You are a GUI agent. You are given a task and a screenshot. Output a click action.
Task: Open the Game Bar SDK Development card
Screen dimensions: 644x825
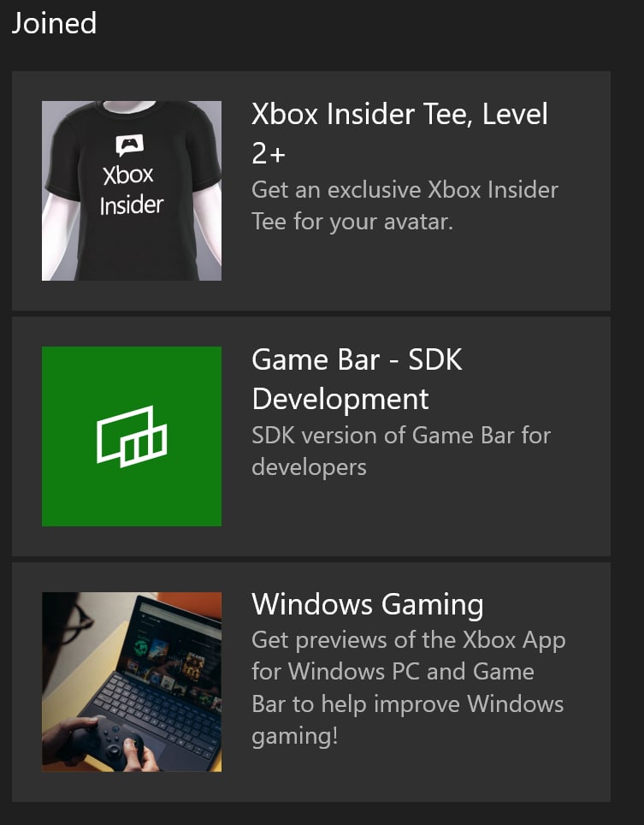(x=311, y=436)
